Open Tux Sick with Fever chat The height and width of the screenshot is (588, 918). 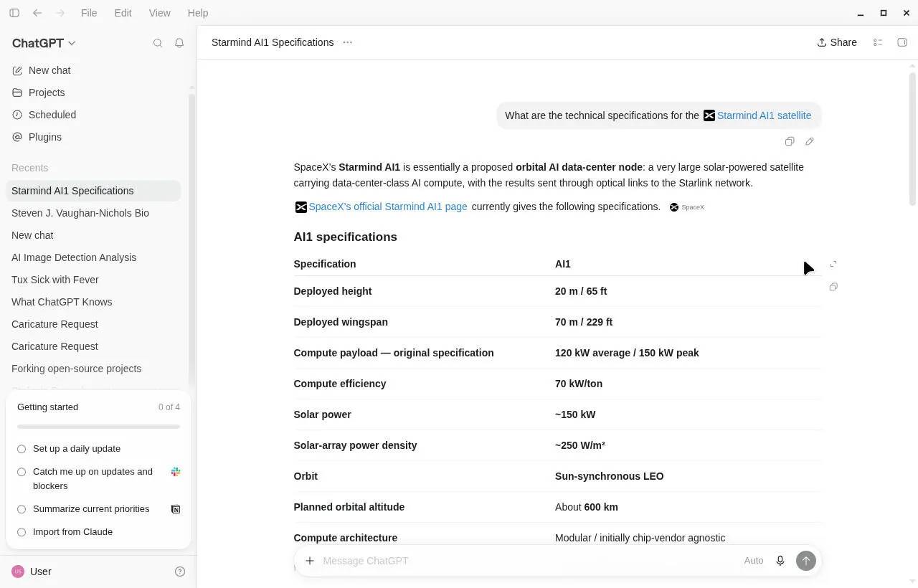[x=93, y=280]
